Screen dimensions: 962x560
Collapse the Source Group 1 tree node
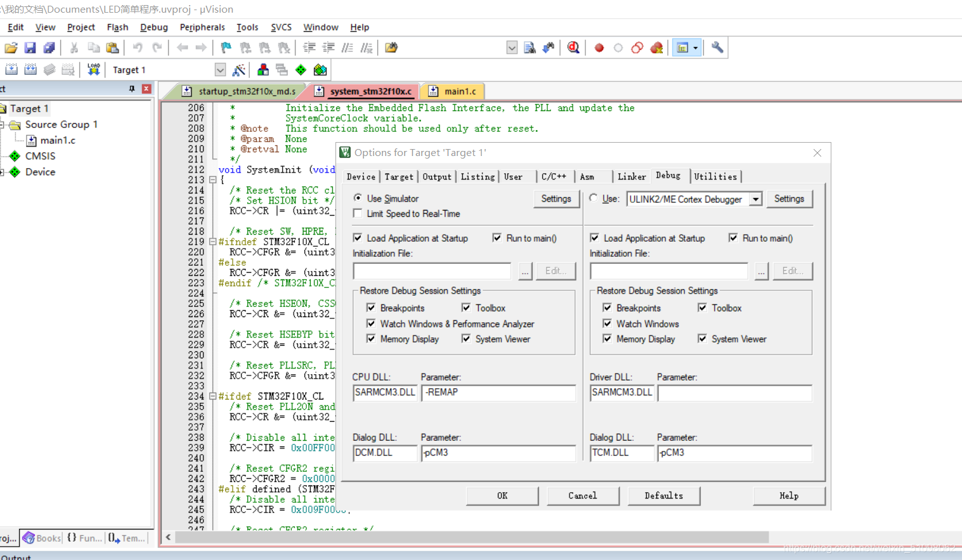(x=2, y=125)
